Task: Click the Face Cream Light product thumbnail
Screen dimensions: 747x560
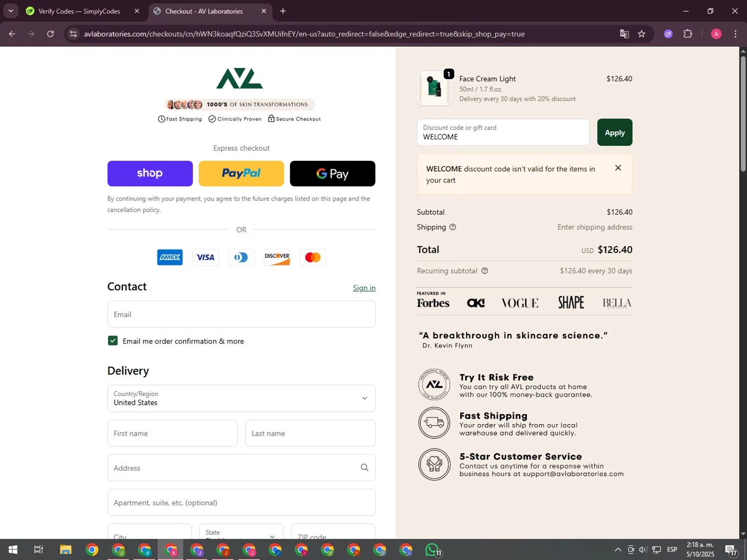Action: click(x=434, y=88)
